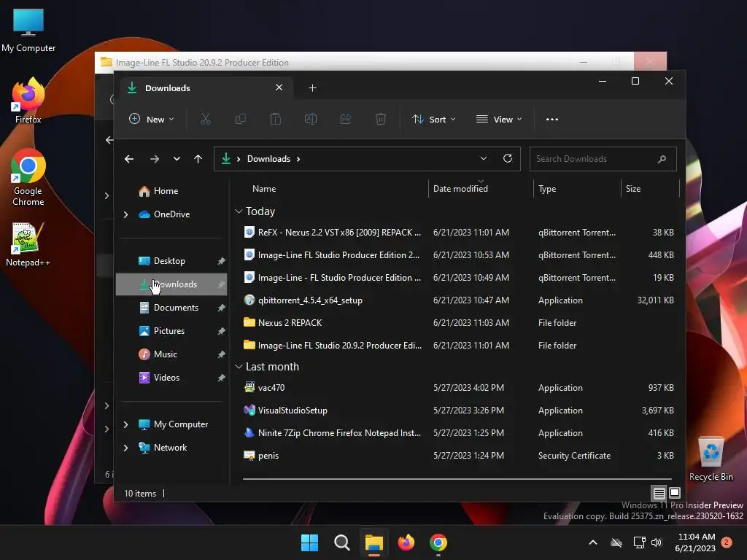The image size is (747, 560).
Task: Switch to details view icon in status bar
Action: pyautogui.click(x=659, y=494)
